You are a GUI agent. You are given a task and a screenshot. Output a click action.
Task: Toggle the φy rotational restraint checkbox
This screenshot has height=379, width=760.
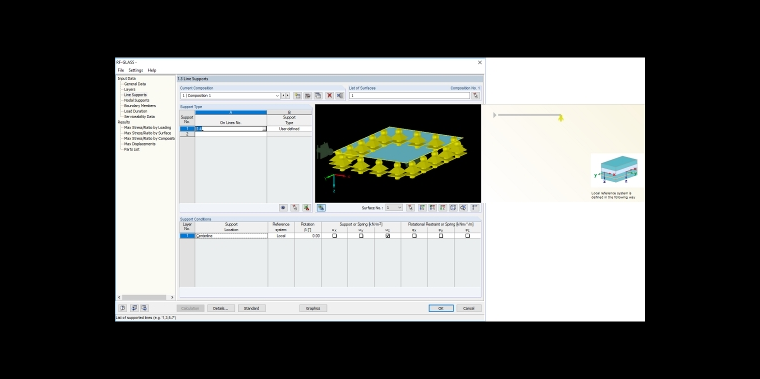pyautogui.click(x=441, y=236)
